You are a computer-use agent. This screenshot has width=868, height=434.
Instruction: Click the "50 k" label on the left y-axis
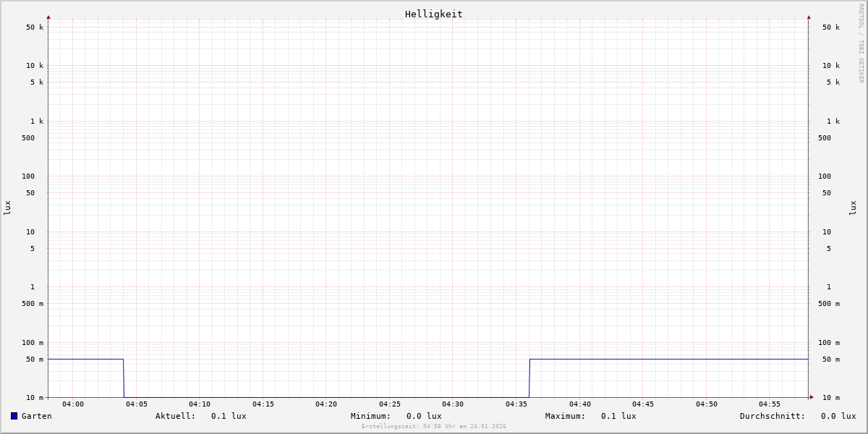tap(35, 27)
